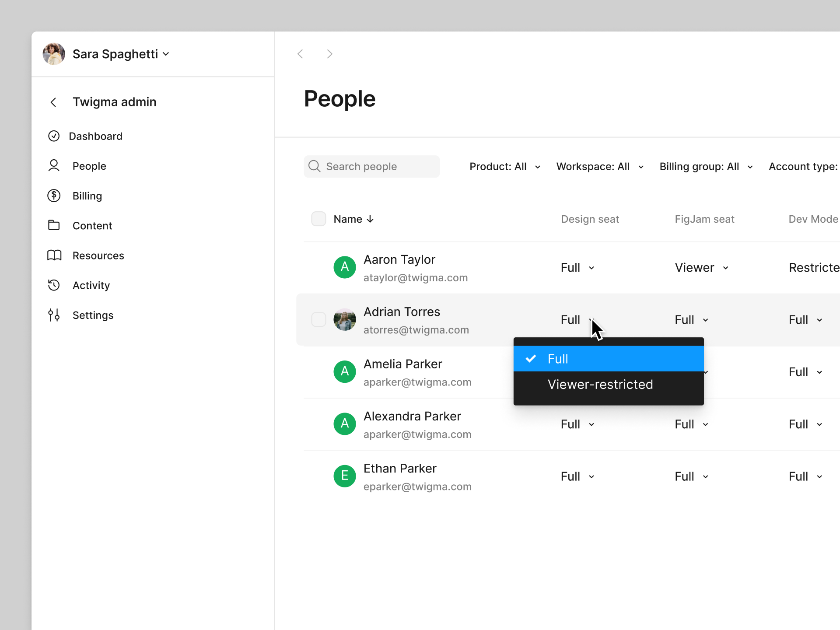Expand the Product: All filter dropdown

[x=505, y=167]
